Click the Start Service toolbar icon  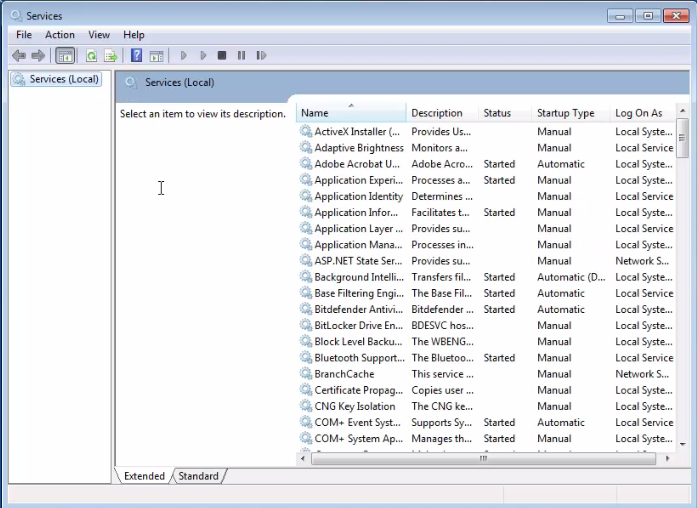point(183,56)
